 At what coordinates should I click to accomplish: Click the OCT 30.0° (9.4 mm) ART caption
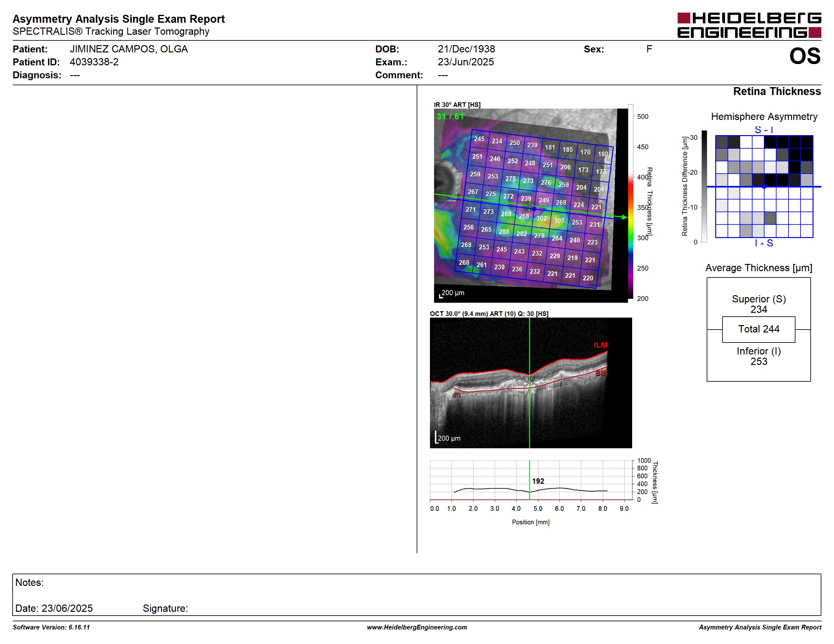(x=489, y=313)
